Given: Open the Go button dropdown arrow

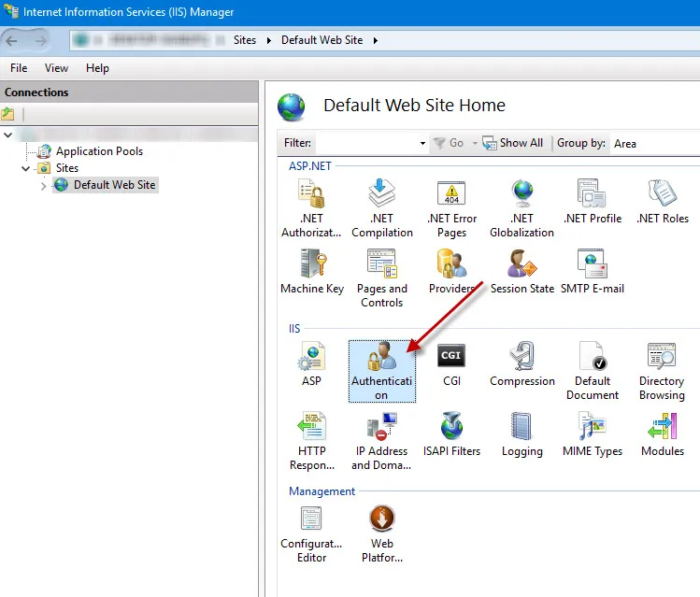Looking at the screenshot, I should point(475,143).
